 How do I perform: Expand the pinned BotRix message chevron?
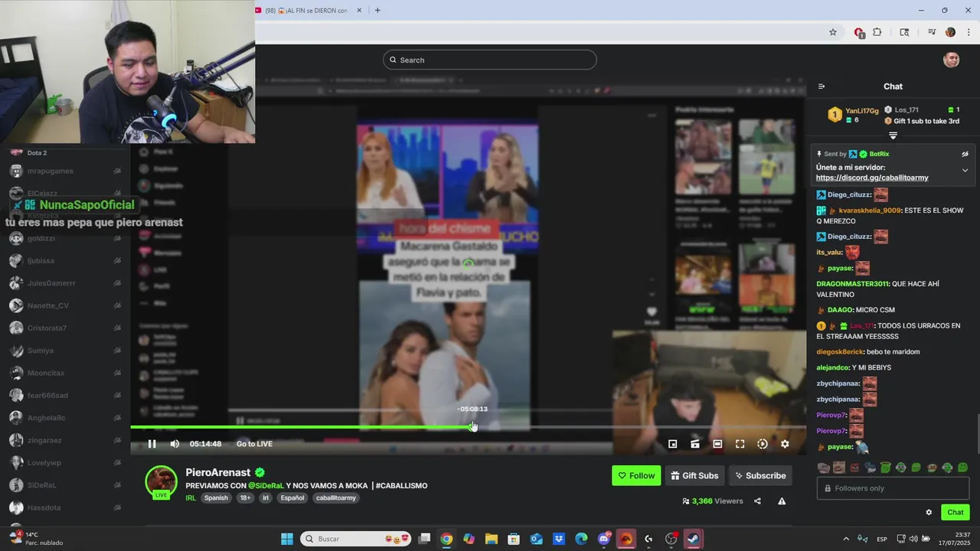(x=965, y=171)
